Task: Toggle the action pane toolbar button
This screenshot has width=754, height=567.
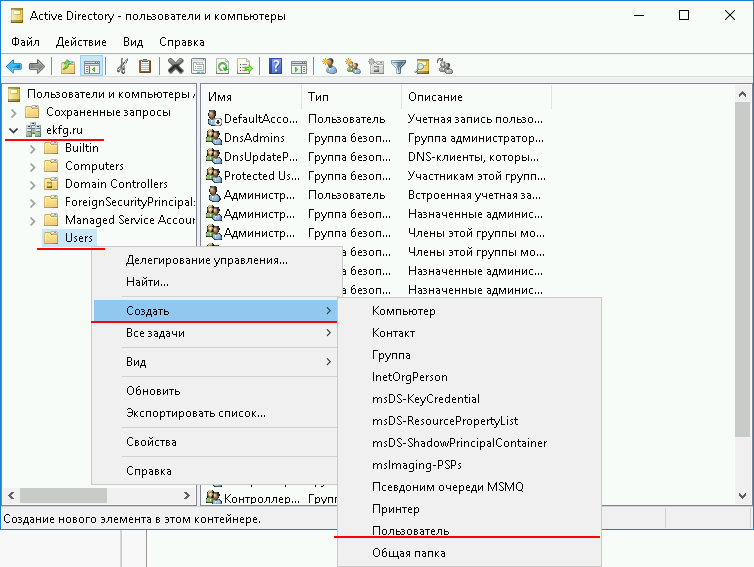Action: point(299,66)
